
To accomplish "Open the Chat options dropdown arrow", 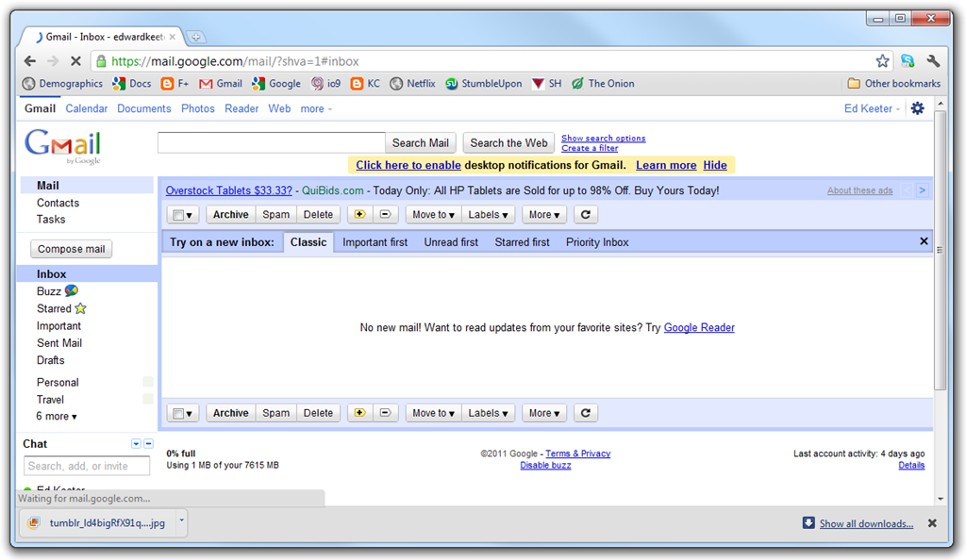I will (136, 444).
